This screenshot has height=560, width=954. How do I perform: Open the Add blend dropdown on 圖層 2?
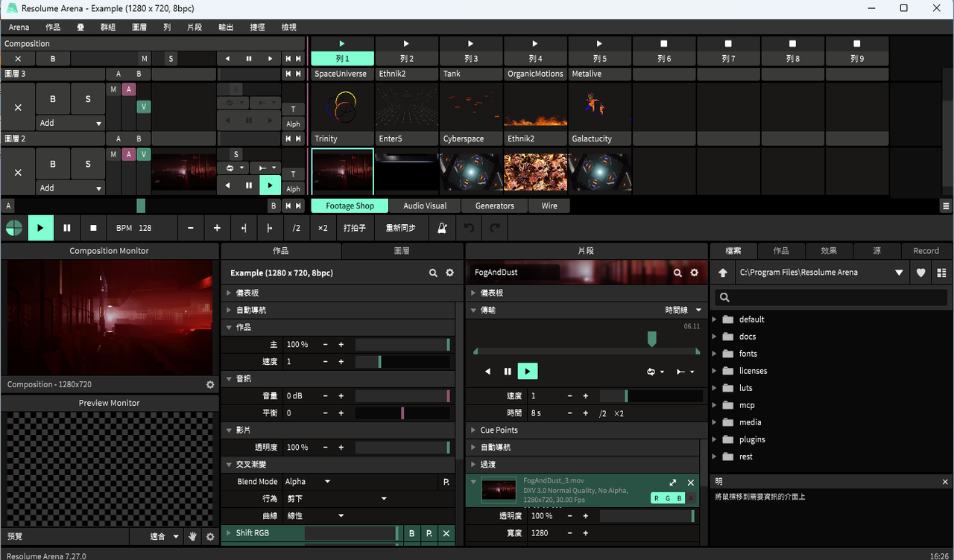[71, 188]
